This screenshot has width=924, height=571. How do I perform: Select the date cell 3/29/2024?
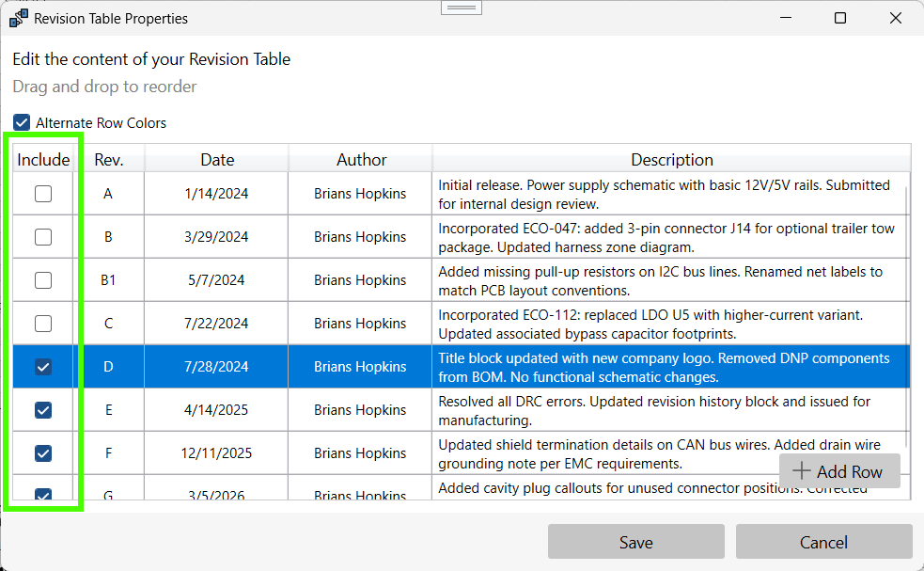(x=216, y=236)
